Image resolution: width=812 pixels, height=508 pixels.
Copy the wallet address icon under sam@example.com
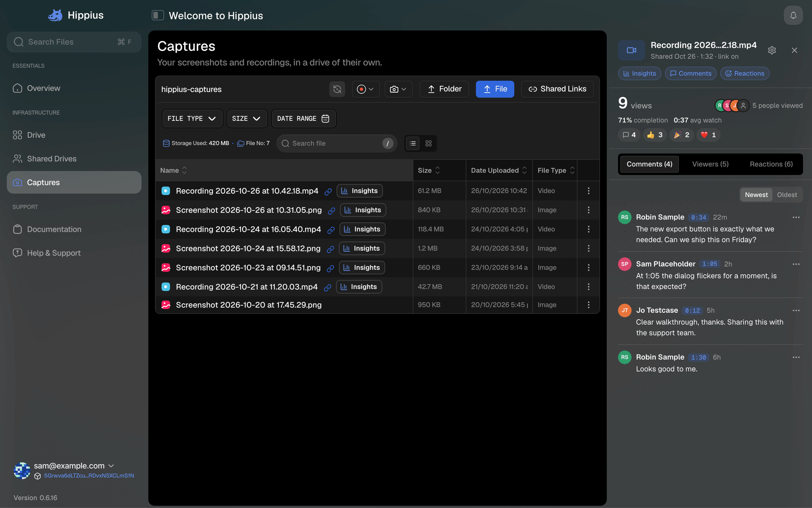[38, 476]
